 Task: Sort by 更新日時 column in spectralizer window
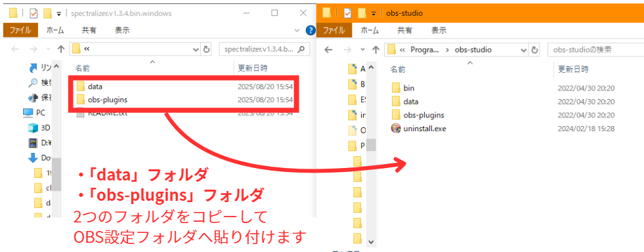253,68
